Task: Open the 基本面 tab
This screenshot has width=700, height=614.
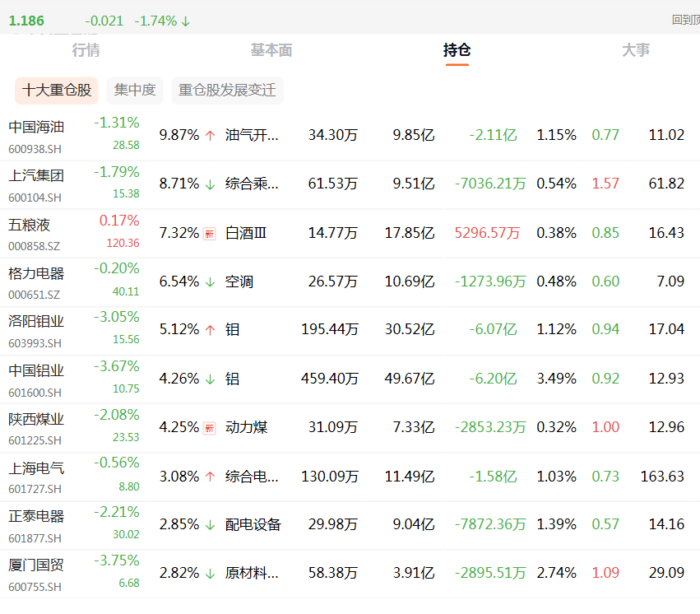Action: [271, 50]
